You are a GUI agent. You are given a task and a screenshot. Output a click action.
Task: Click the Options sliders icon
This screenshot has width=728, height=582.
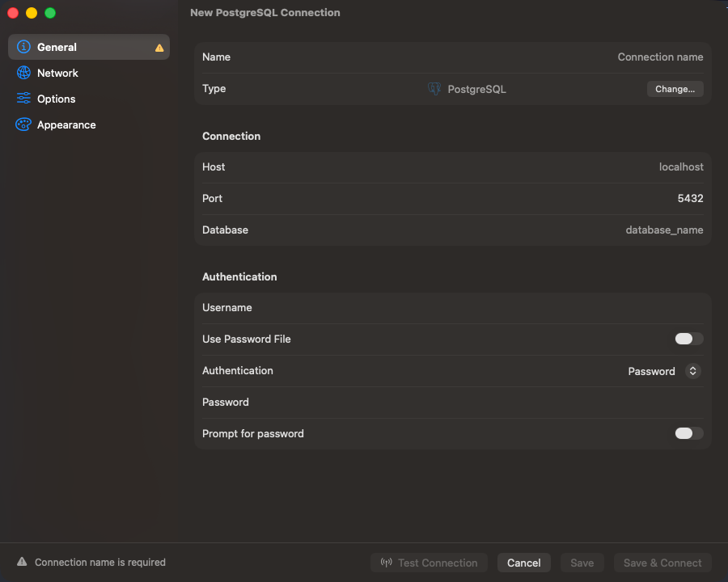23,99
